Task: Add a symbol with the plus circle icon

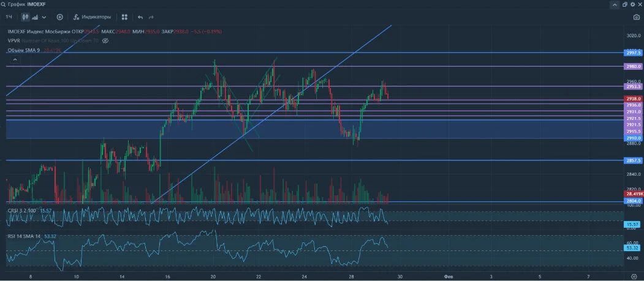Action: 59,17
